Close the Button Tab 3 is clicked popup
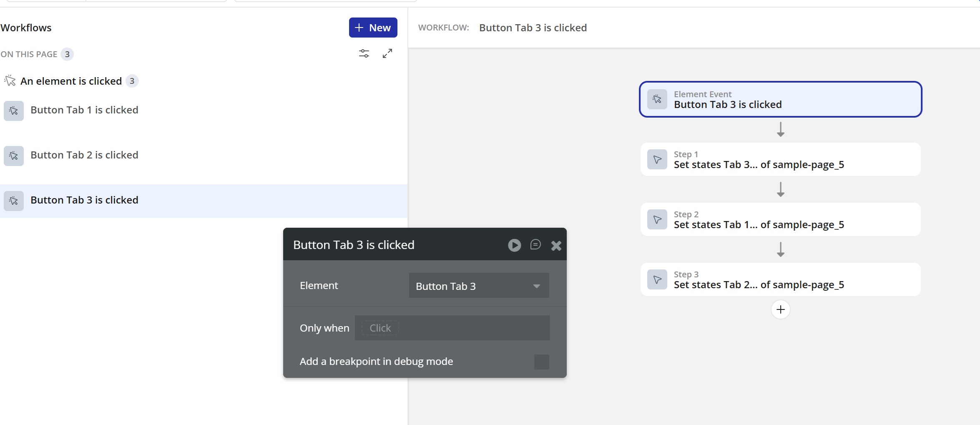Image resolution: width=980 pixels, height=425 pixels. click(556, 246)
